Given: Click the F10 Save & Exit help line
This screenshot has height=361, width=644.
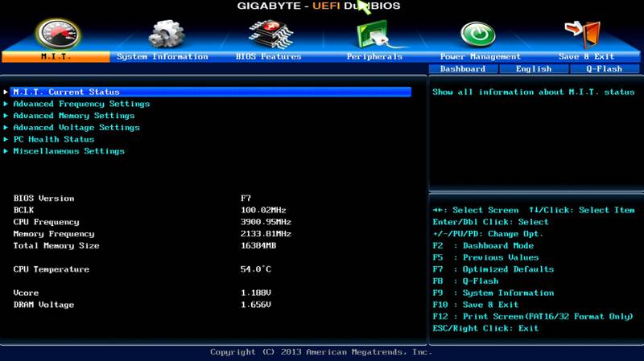Looking at the screenshot, I should pos(475,305).
